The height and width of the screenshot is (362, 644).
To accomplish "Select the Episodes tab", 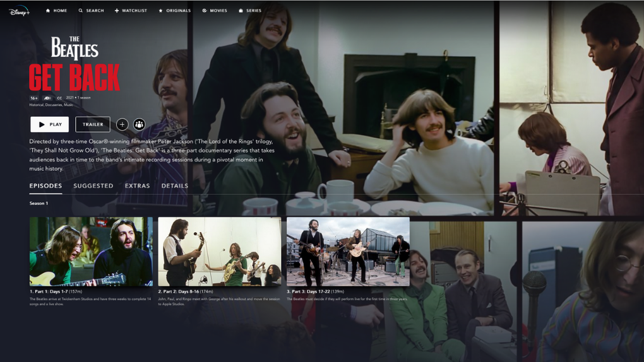I will click(45, 186).
